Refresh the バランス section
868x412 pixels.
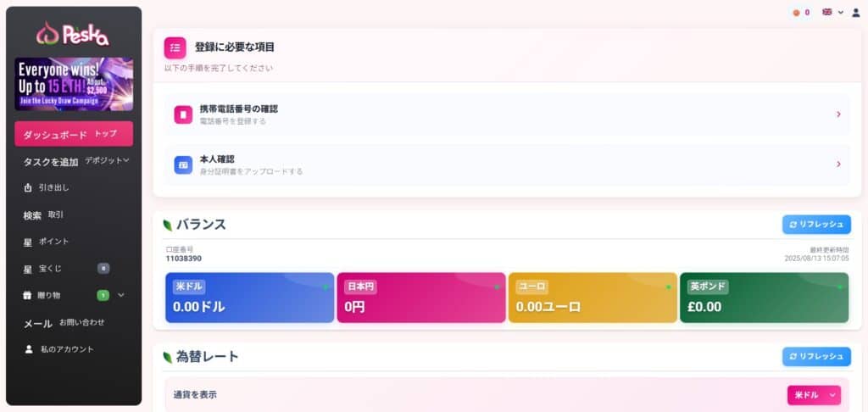816,225
